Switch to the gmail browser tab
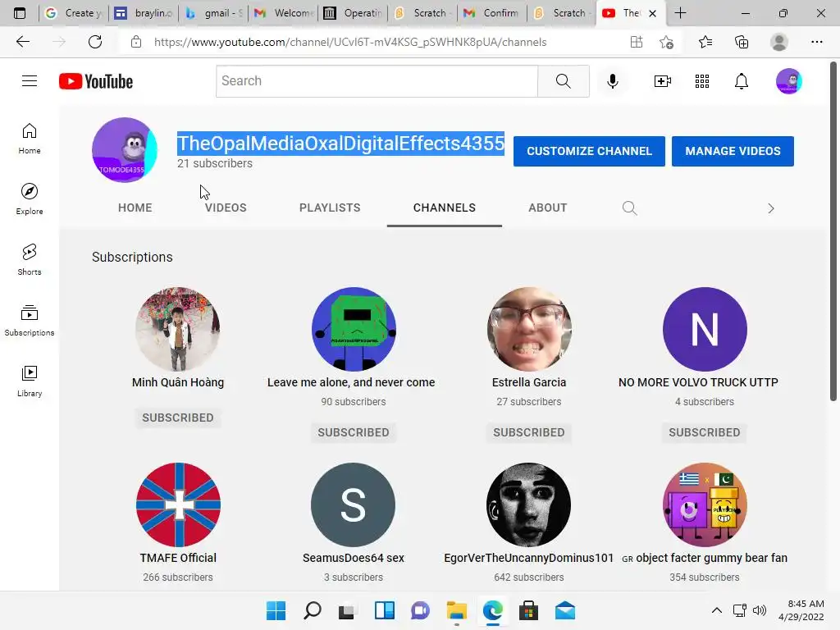The width and height of the screenshot is (840, 630). 213,13
